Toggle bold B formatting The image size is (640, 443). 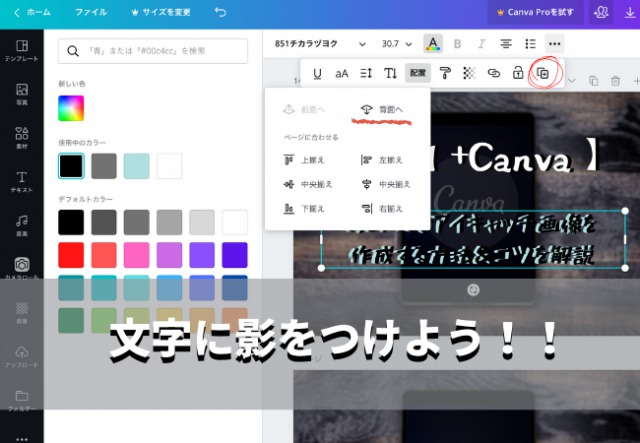coord(458,44)
